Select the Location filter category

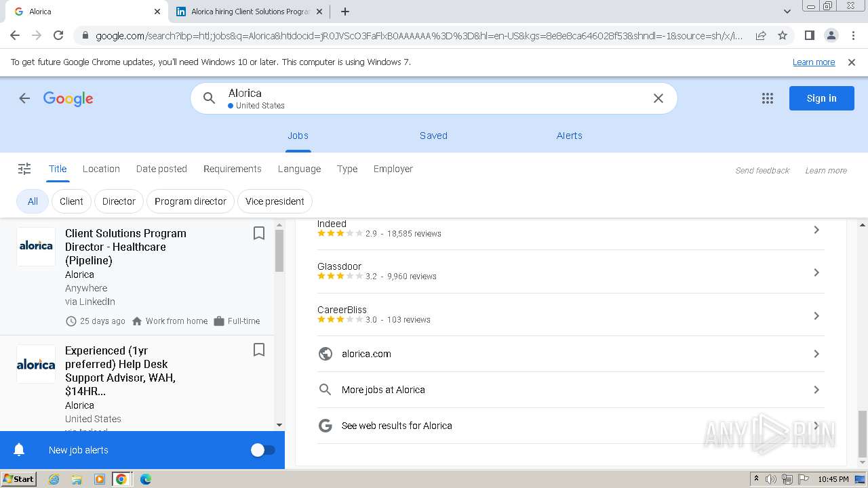[101, 169]
